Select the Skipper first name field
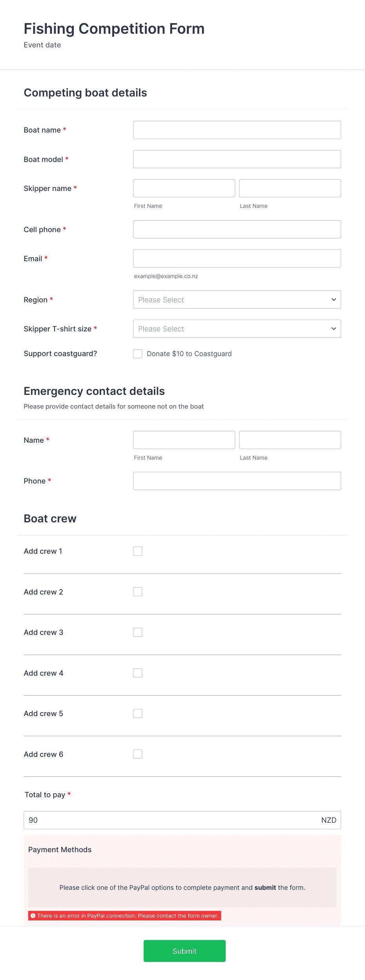365x980 pixels. coord(184,188)
